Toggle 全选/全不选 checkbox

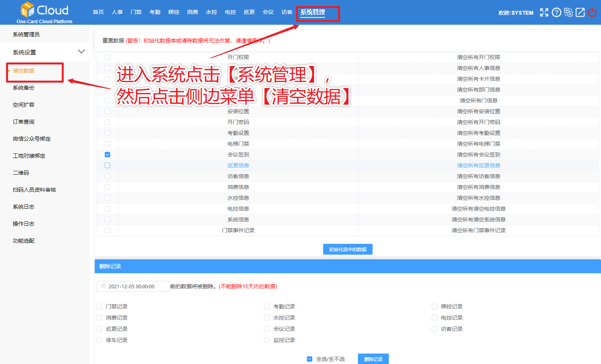pyautogui.click(x=310, y=359)
